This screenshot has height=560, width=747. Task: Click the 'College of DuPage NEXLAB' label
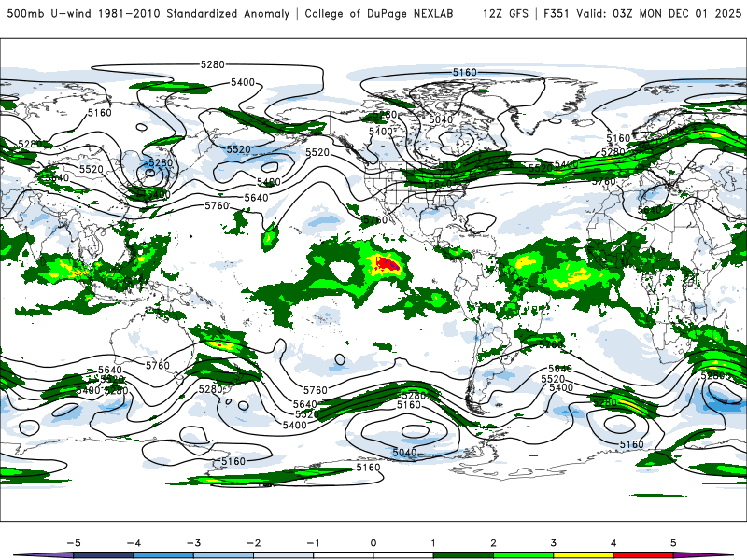(379, 13)
